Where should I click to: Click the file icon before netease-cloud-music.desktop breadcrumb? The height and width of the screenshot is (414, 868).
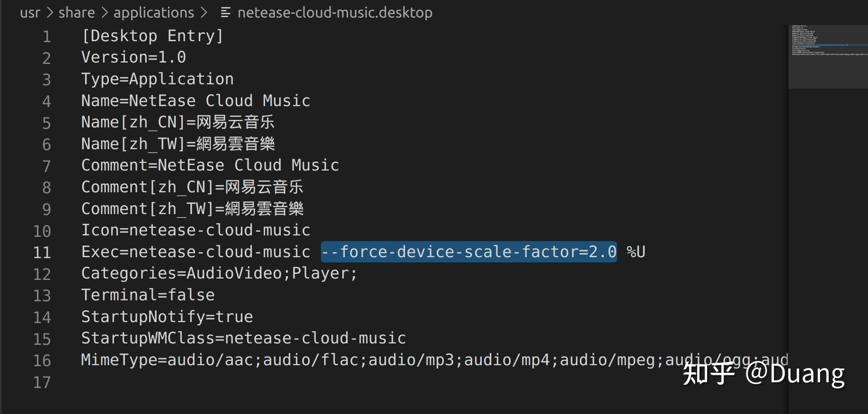(x=225, y=13)
